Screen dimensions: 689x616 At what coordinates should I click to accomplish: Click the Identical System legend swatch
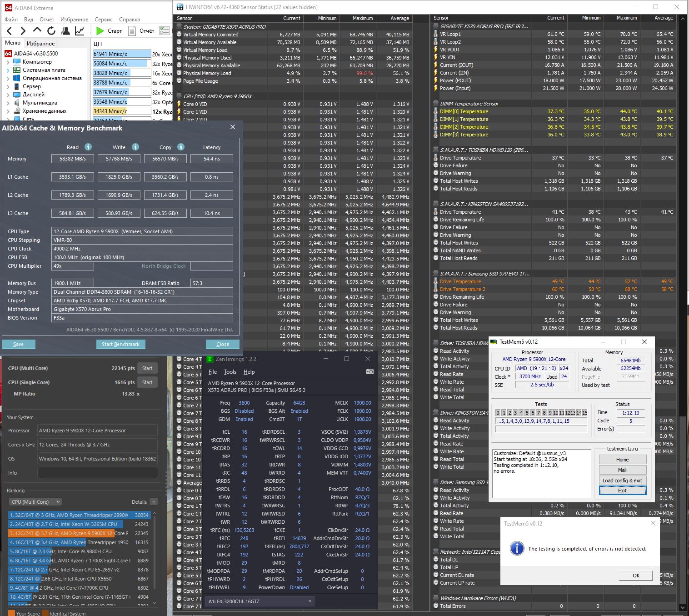[x=45, y=613]
